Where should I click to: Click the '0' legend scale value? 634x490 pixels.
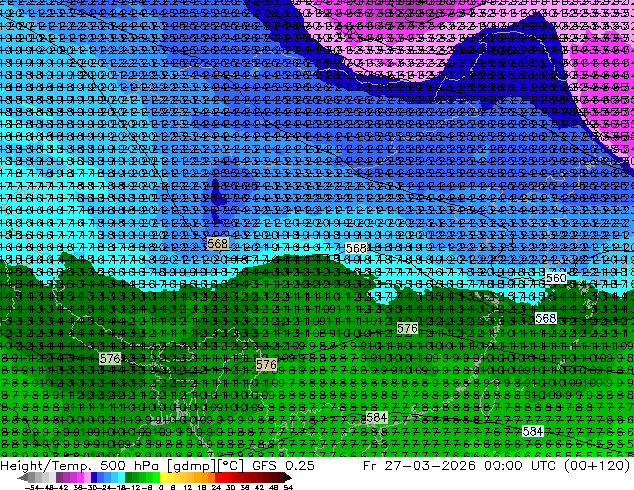pyautogui.click(x=161, y=487)
